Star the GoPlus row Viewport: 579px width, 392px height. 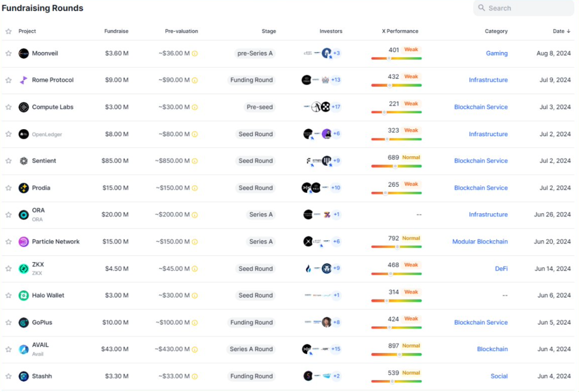[x=8, y=323]
